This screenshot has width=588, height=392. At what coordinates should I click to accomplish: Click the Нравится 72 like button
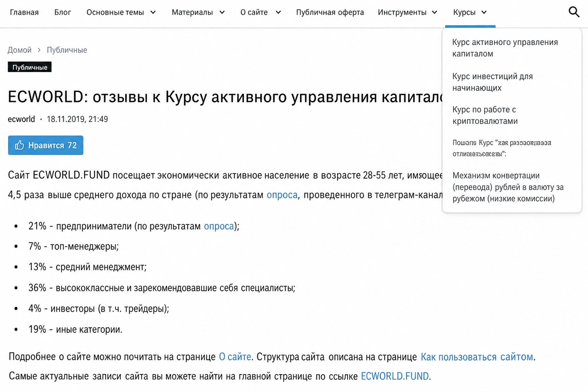click(46, 145)
